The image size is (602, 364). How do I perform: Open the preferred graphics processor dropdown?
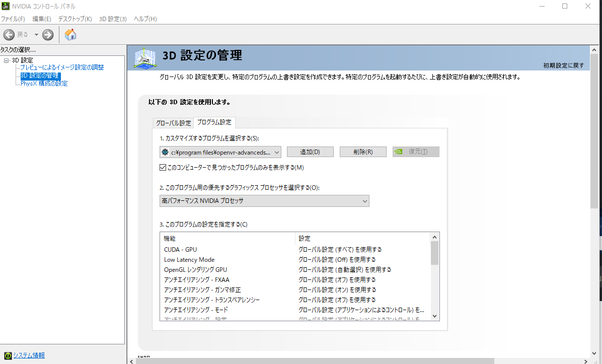click(264, 201)
